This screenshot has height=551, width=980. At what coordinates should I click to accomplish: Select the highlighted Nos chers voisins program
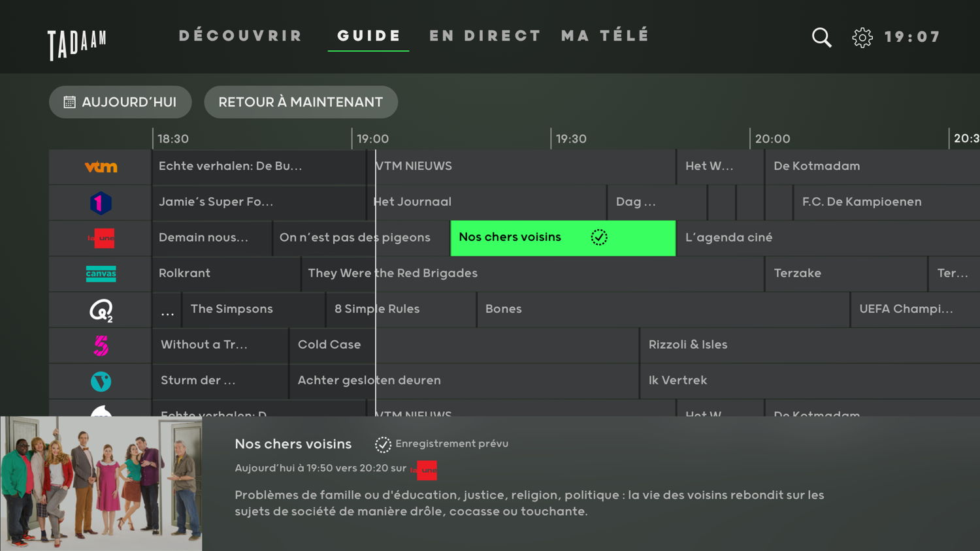[x=563, y=238]
